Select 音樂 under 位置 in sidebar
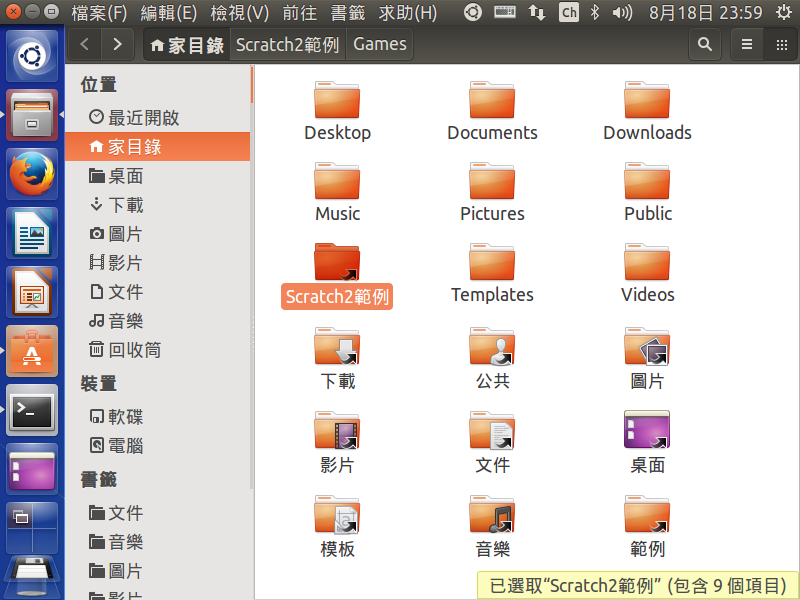The image size is (800, 600). [x=158, y=321]
